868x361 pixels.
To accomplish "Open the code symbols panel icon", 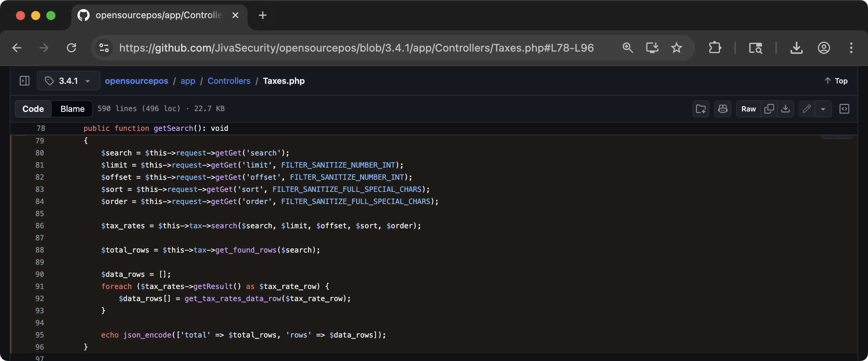I will click(x=844, y=109).
